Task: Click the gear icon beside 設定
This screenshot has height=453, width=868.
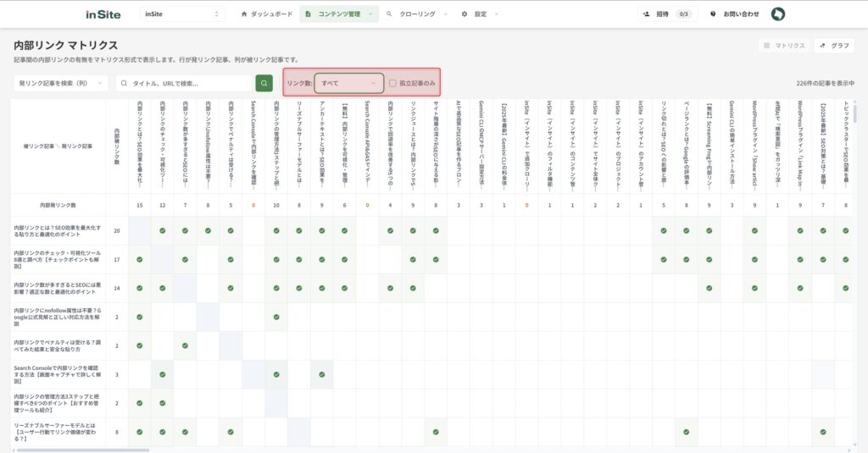Action: pos(465,14)
